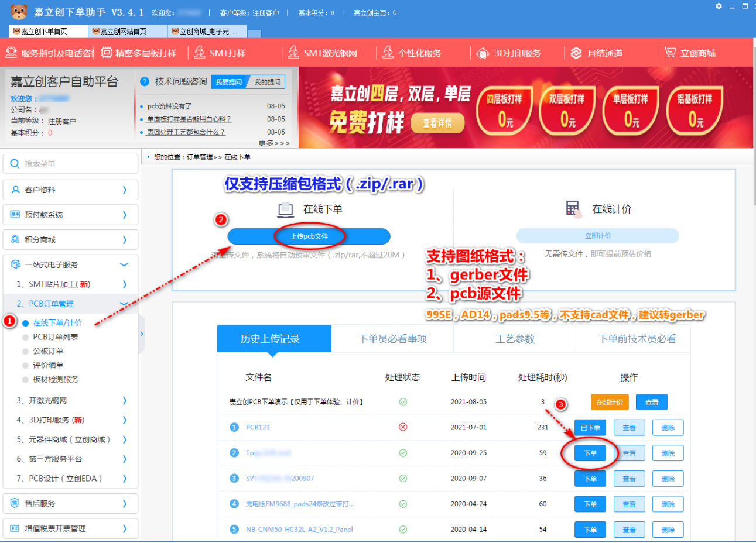This screenshot has width=756, height=543.
Task: Select the 板材检测服务 radio option
Action: tap(26, 379)
